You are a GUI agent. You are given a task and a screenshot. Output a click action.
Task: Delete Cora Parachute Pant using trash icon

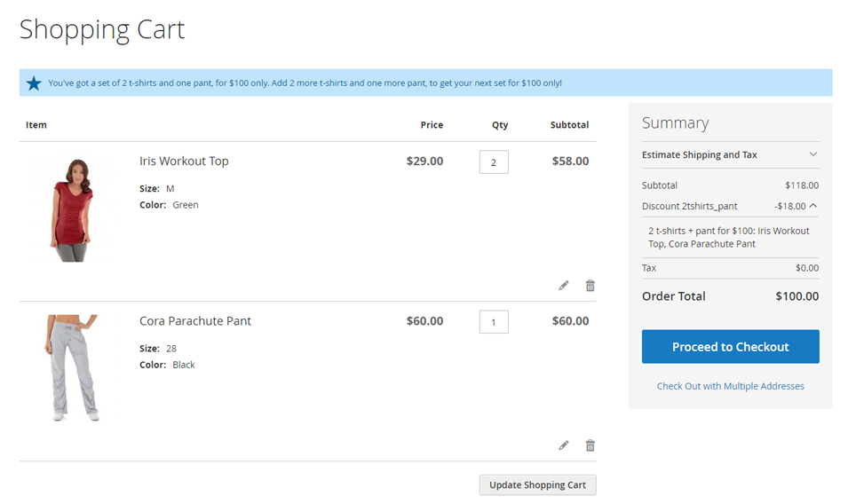pos(590,445)
